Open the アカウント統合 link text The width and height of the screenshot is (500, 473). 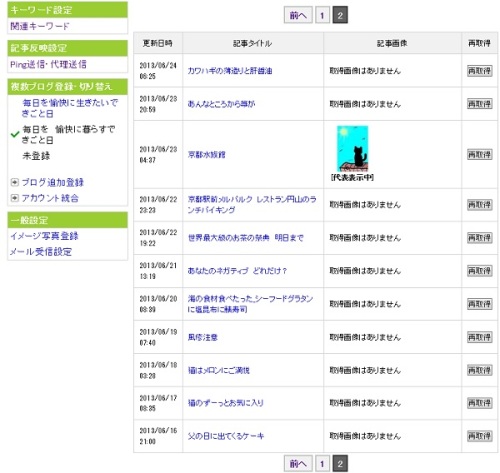point(50,198)
